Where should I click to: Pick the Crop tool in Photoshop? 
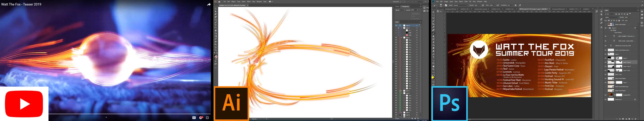tap(433, 24)
